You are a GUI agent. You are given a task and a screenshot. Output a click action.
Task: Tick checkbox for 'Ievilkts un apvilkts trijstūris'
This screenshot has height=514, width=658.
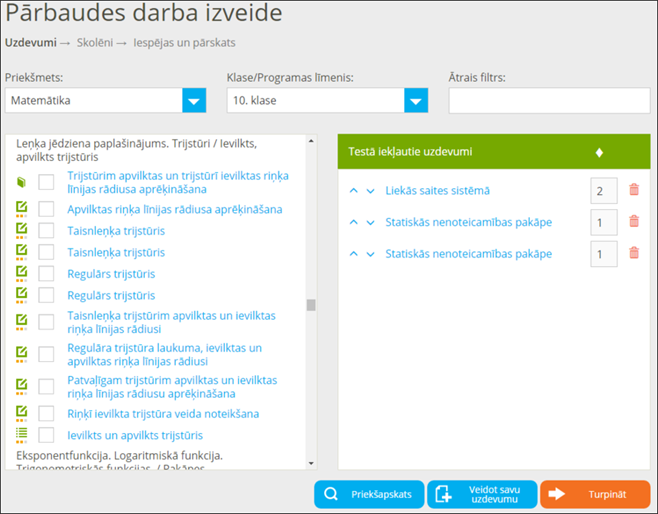(x=46, y=435)
